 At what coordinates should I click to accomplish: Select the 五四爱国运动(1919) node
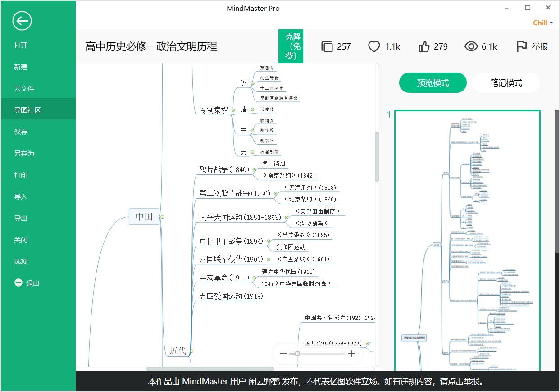pos(232,296)
